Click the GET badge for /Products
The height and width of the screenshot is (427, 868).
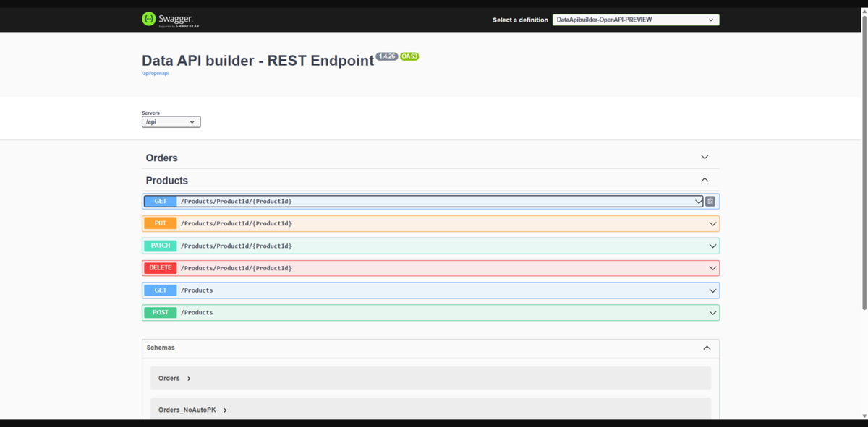click(161, 290)
